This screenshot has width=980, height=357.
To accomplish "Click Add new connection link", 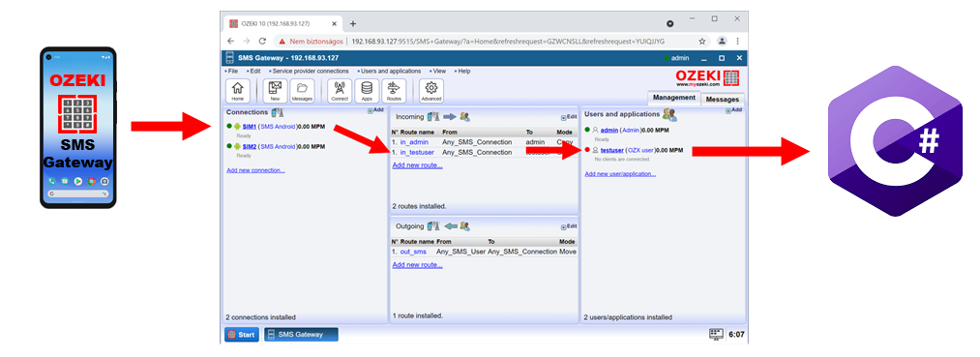I will point(255,170).
